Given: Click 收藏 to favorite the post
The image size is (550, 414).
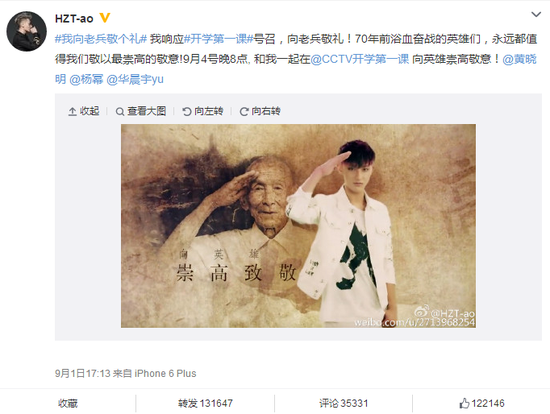Looking at the screenshot, I should [68, 403].
